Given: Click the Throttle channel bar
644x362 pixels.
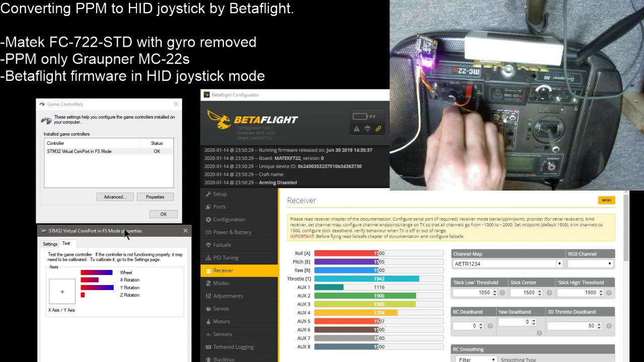Looking at the screenshot, I should (x=379, y=279).
